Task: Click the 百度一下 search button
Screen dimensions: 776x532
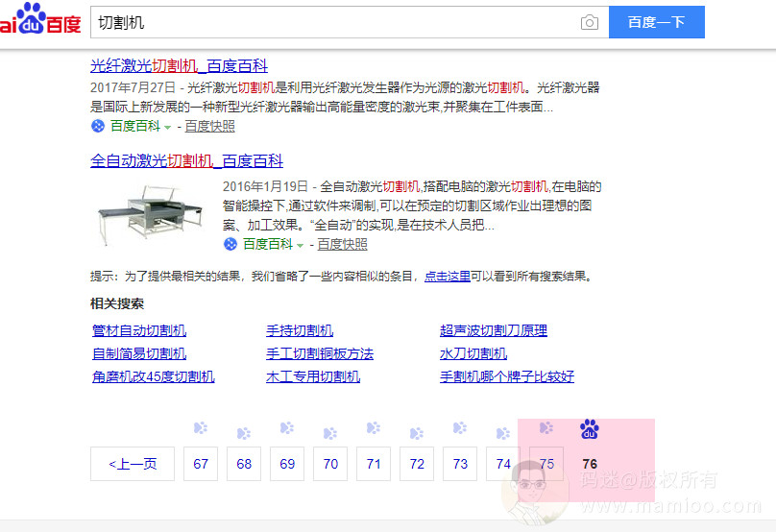Action: pyautogui.click(x=656, y=22)
